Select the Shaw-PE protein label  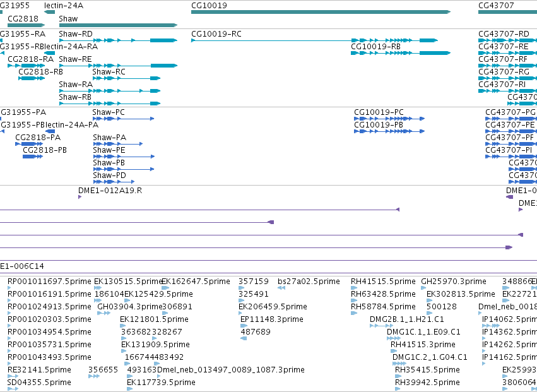click(x=109, y=151)
